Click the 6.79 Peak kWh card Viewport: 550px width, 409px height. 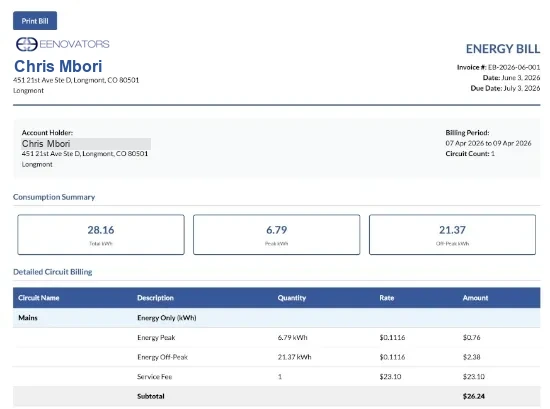point(276,235)
